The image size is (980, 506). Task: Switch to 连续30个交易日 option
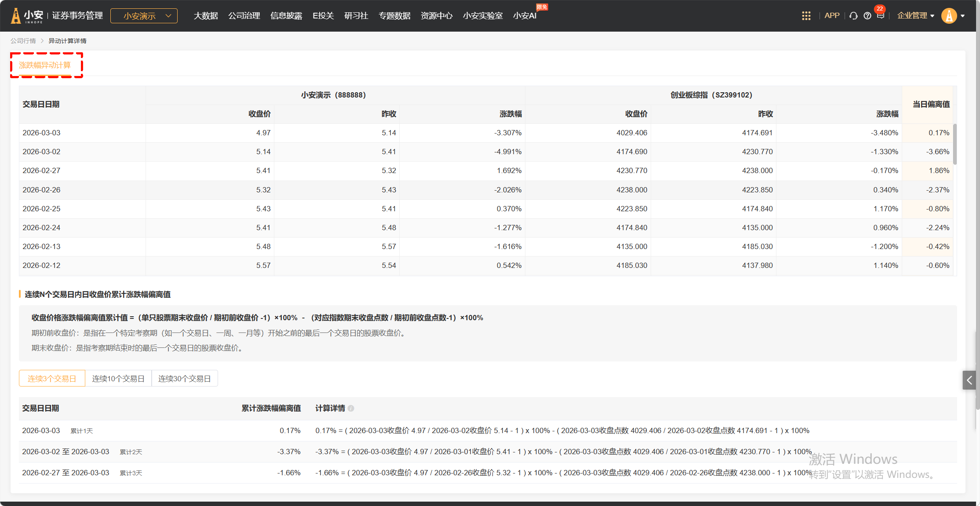[184, 379]
